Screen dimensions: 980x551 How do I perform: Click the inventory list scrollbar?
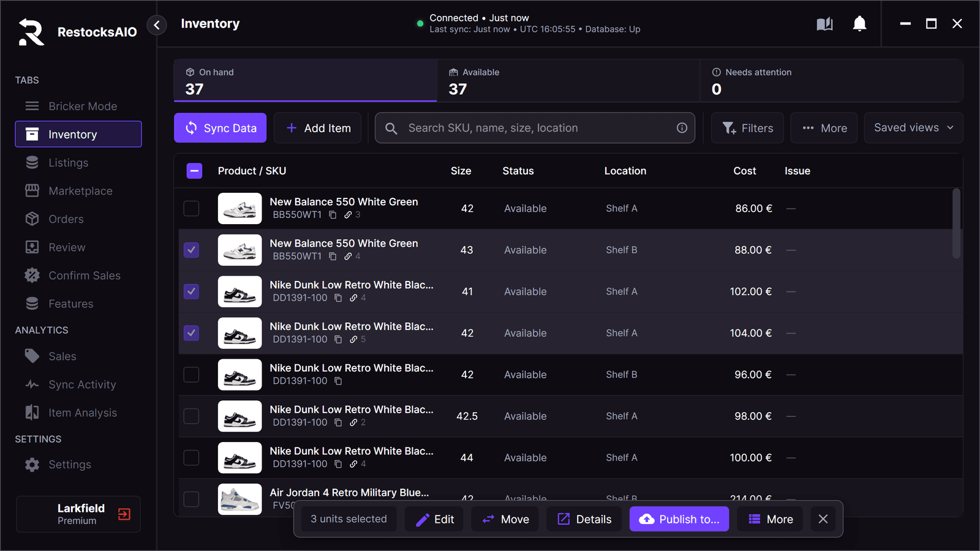click(x=956, y=223)
